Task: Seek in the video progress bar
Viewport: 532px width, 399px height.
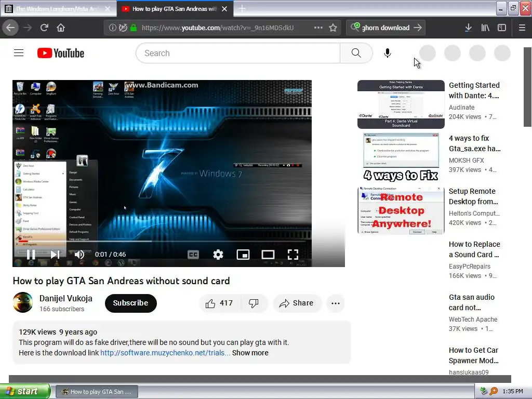Action: 162,241
